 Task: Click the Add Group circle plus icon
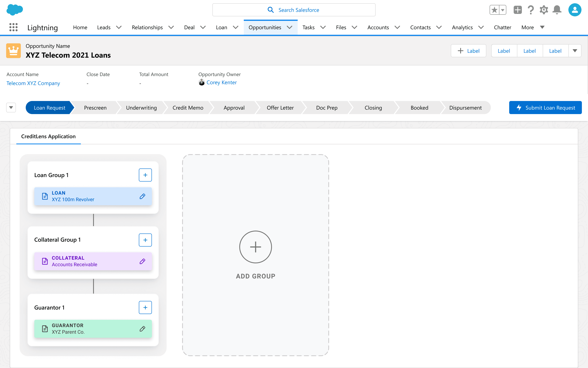click(x=256, y=247)
